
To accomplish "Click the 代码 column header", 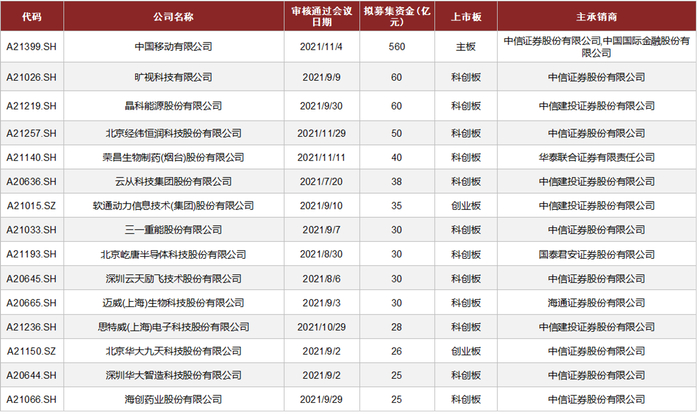I will (x=32, y=17).
